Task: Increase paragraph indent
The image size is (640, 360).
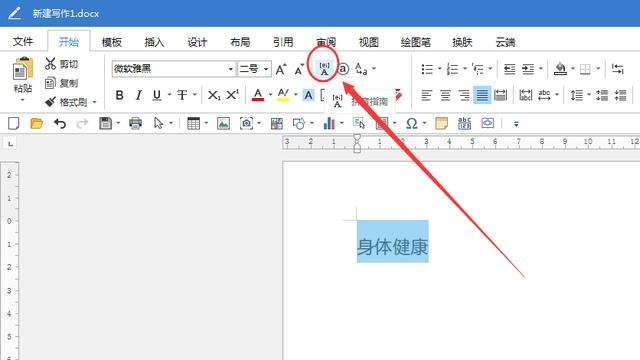Action: coord(528,69)
